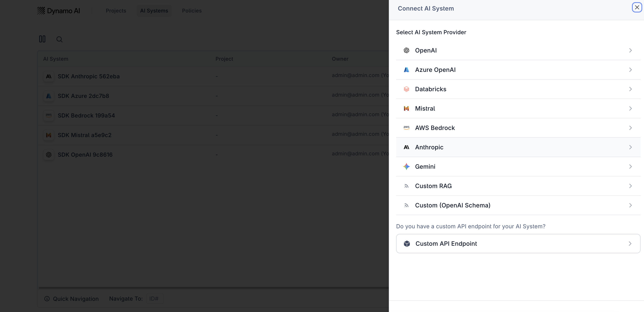Image resolution: width=644 pixels, height=312 pixels.
Task: Click the Gemini star icon
Action: (406, 167)
